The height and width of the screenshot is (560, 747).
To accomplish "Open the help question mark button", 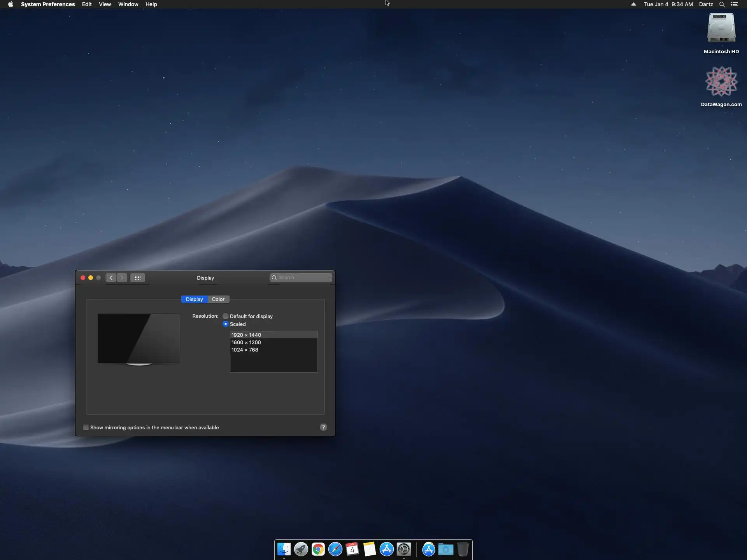I will pyautogui.click(x=323, y=427).
